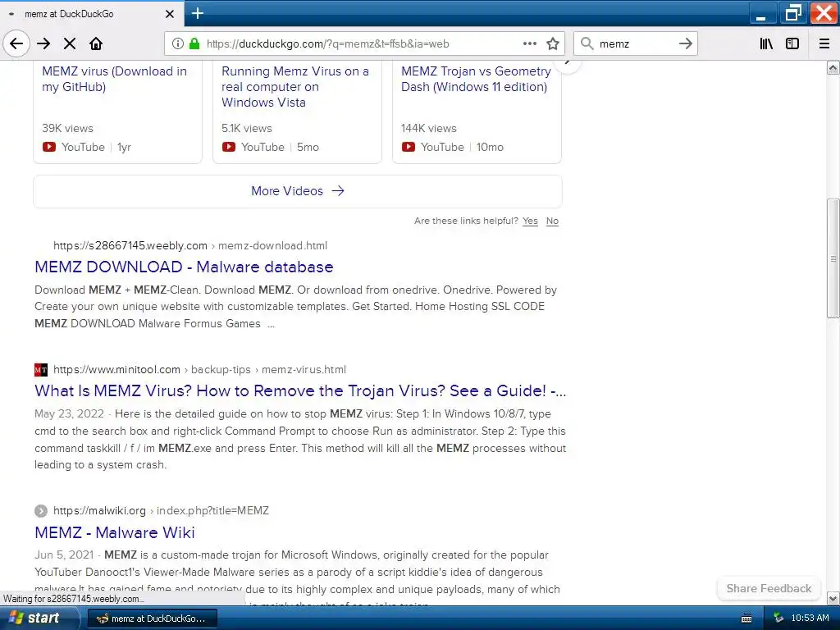
Task: Advance the video carousel with chevron
Action: 568,64
